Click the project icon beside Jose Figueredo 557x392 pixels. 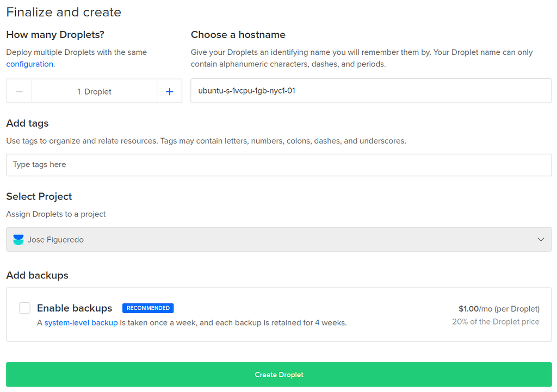(18, 240)
